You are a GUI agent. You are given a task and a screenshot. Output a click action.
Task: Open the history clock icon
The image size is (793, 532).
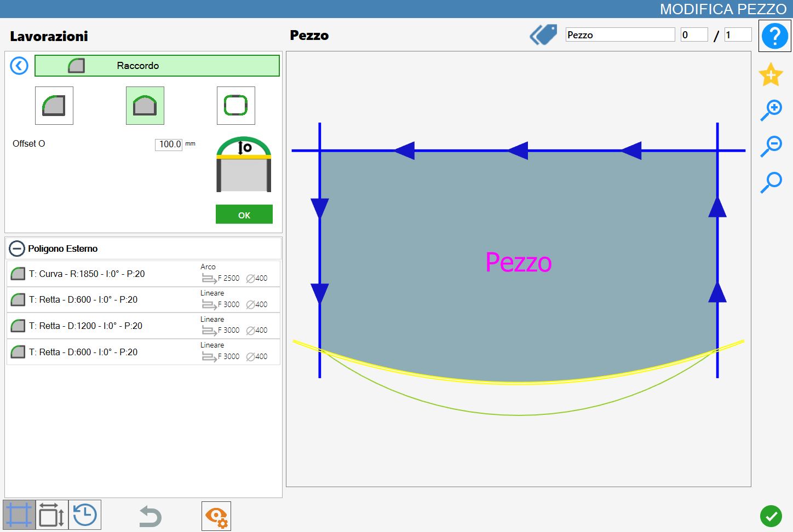tap(85, 515)
